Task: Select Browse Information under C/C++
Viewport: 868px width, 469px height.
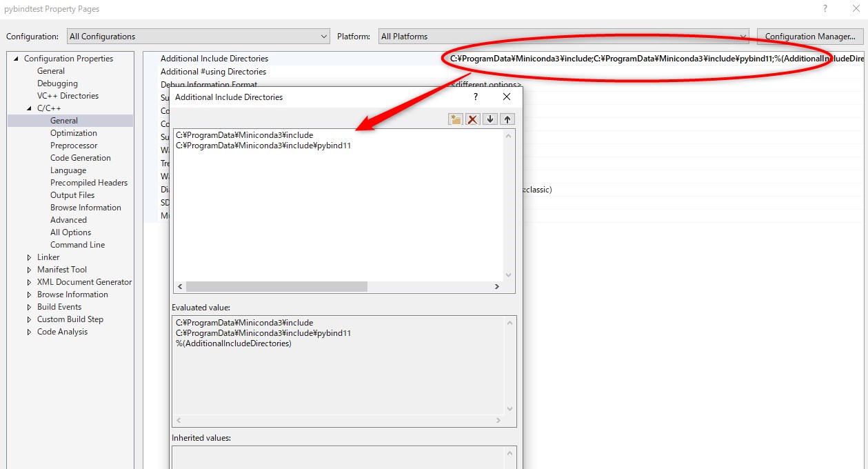Action: tap(85, 208)
